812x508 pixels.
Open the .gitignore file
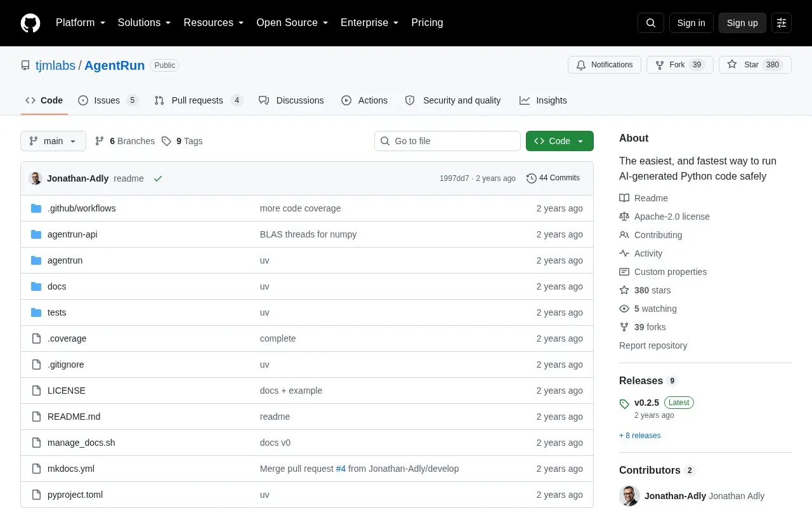point(65,364)
